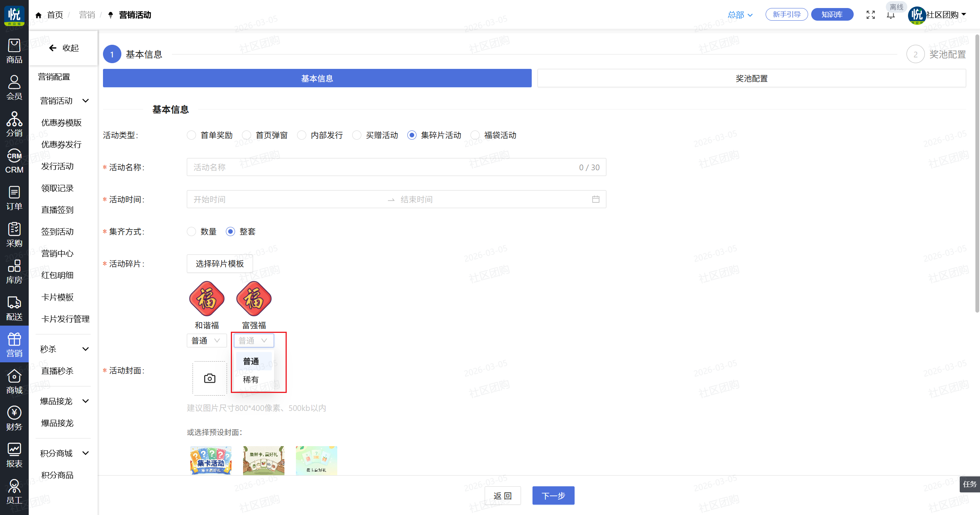Click the camera upload cover icon
This screenshot has height=515, width=980.
click(209, 378)
